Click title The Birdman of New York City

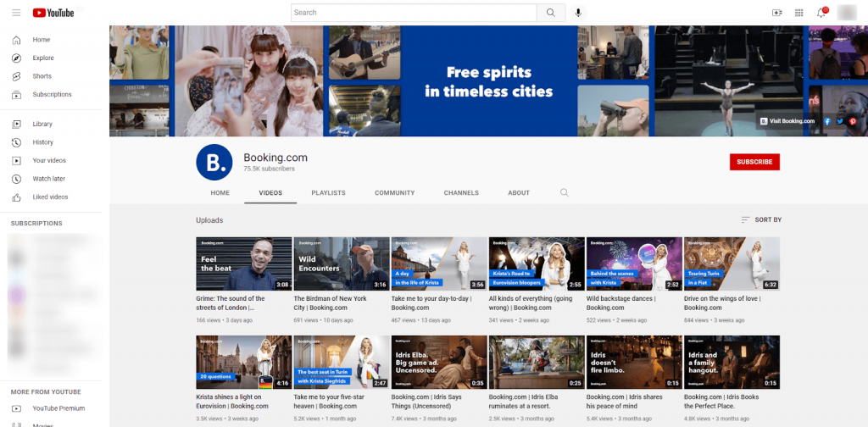click(331, 303)
